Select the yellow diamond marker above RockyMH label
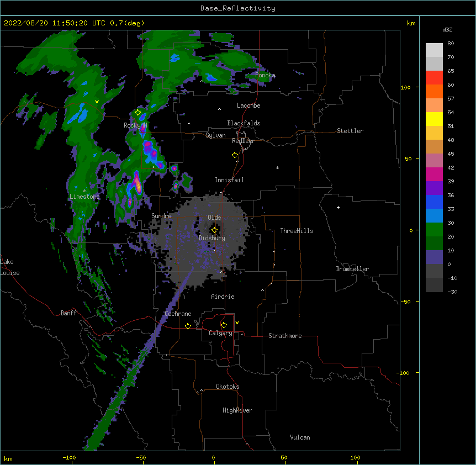 click(x=138, y=113)
